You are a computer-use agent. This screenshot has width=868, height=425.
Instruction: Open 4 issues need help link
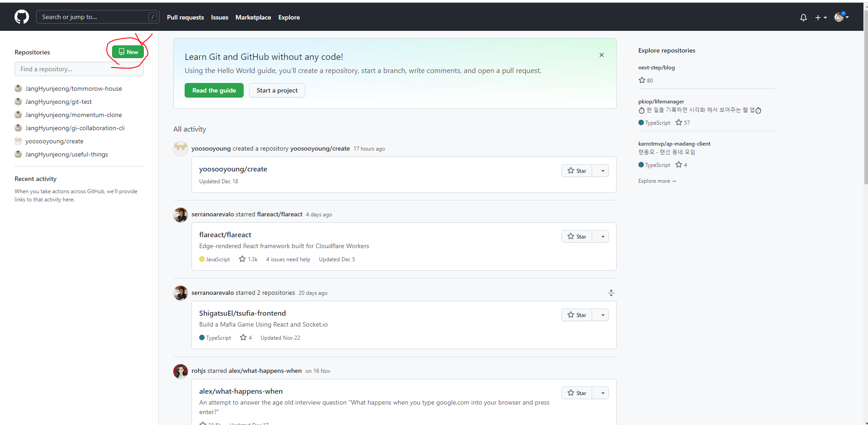point(288,259)
